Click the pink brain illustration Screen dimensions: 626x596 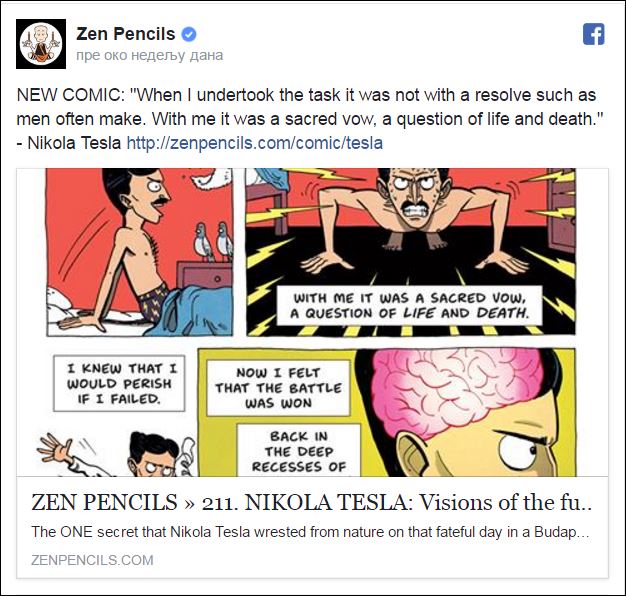coord(458,391)
